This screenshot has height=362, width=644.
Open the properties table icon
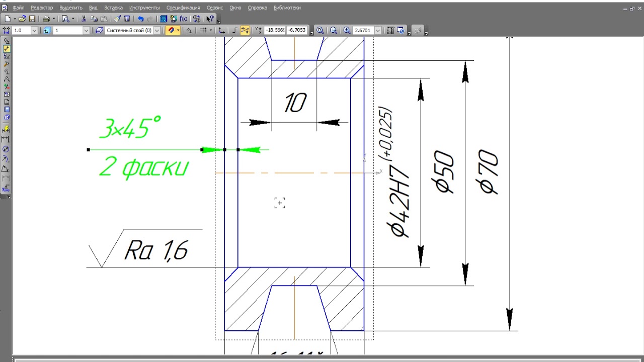[127, 19]
